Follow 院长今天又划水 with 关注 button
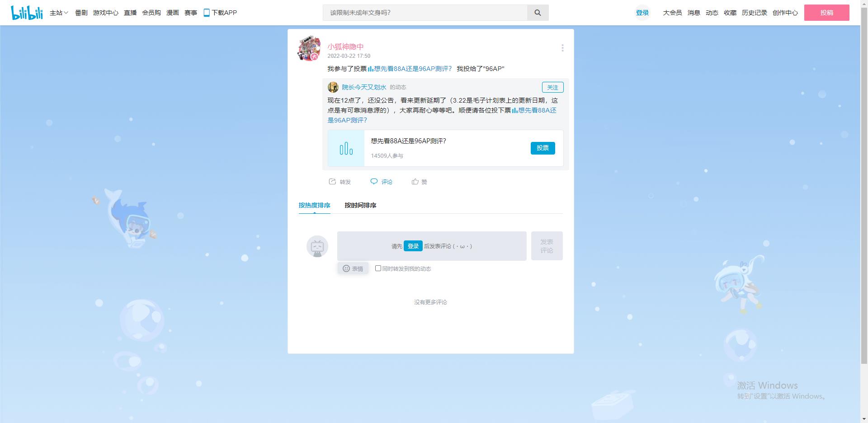Viewport: 868px width, 423px height. (552, 87)
